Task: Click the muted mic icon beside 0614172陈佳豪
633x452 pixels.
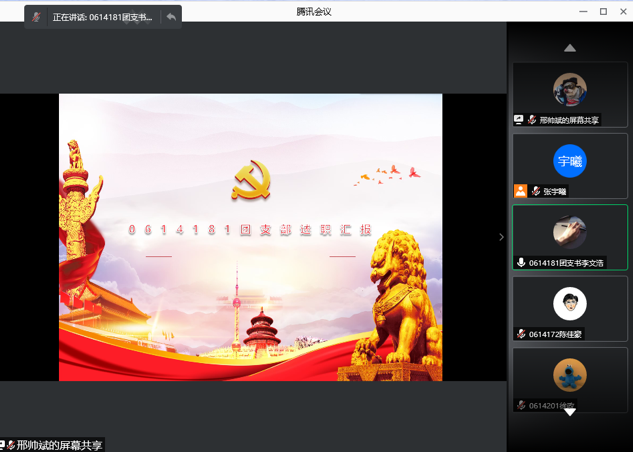Action: pos(521,334)
